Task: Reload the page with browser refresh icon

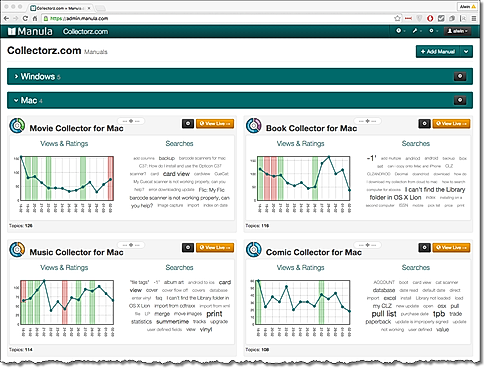Action: (25, 18)
